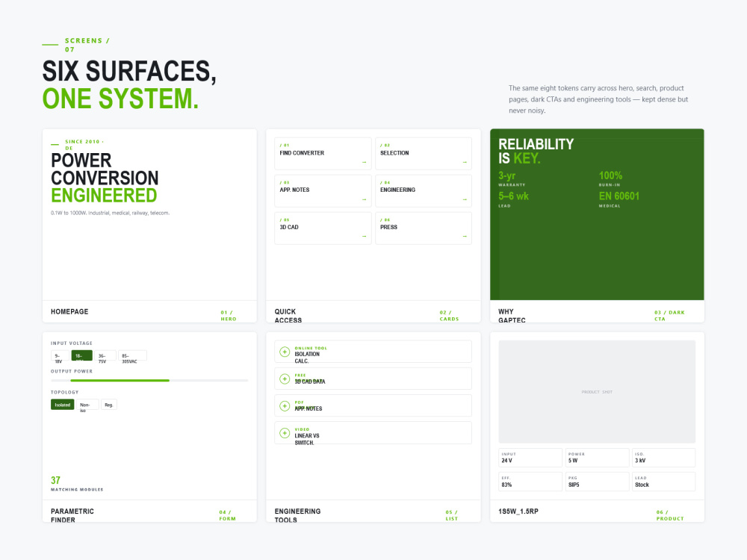Click the Engineering Tools card caption
Screen dimensions: 747x560
coord(298,516)
